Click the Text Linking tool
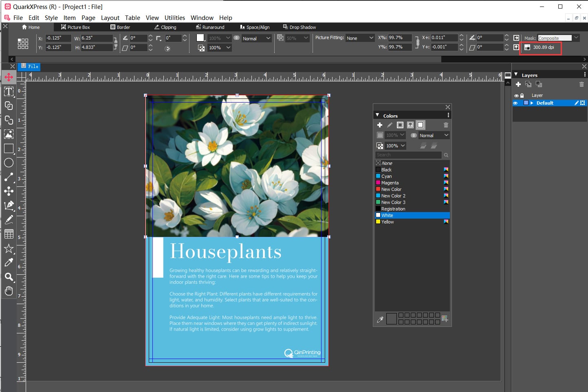 [x=9, y=105]
